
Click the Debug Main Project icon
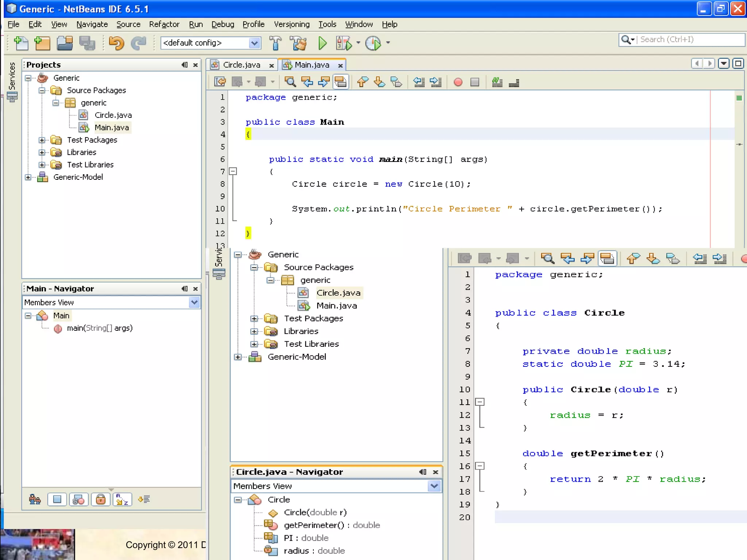[x=344, y=43]
